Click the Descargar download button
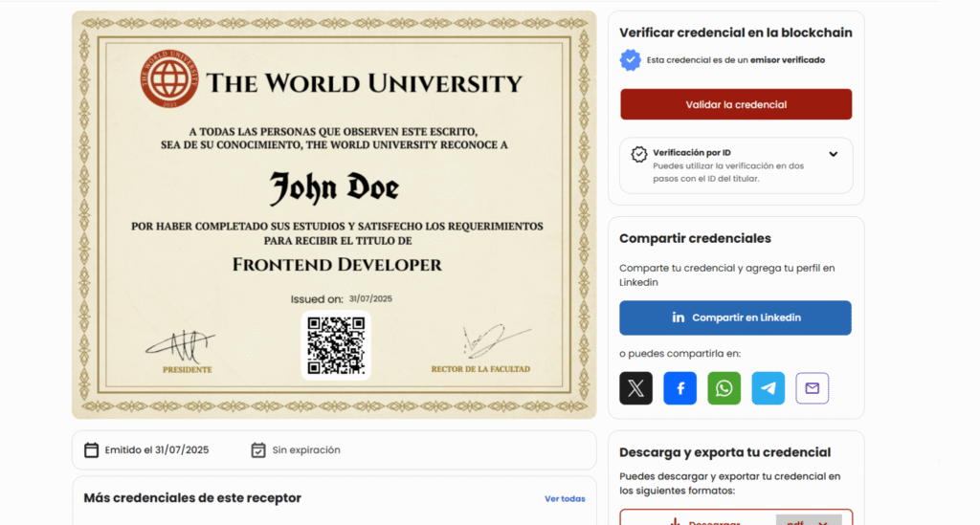The width and height of the screenshot is (980, 525). click(706, 520)
